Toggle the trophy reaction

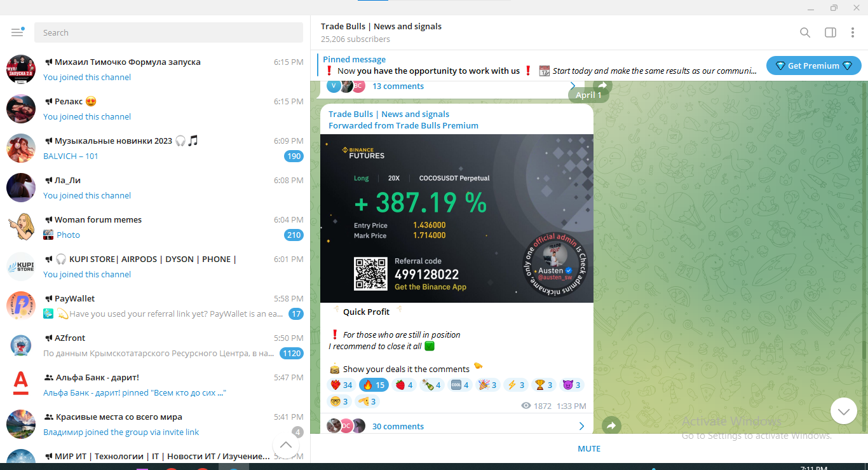click(x=544, y=385)
